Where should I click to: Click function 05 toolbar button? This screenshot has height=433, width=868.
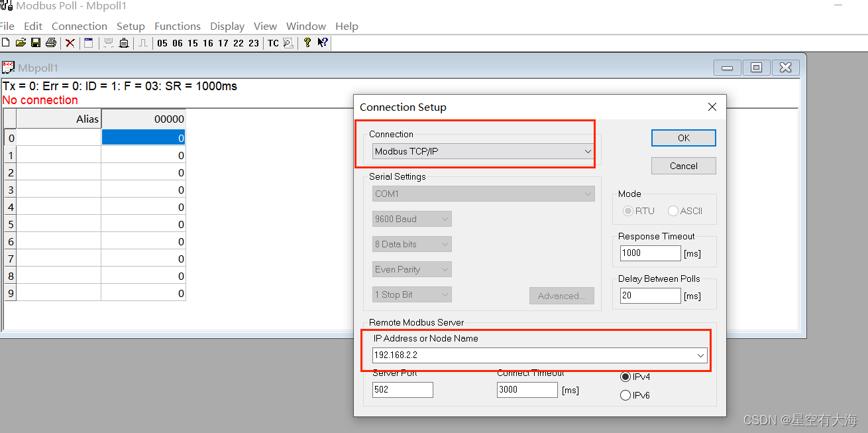click(162, 43)
